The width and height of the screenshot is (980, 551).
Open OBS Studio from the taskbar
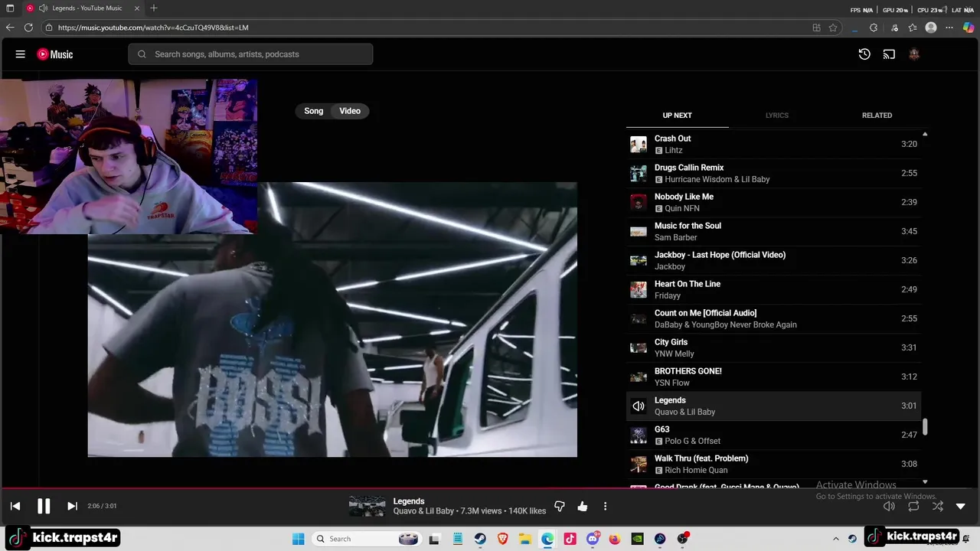683,539
